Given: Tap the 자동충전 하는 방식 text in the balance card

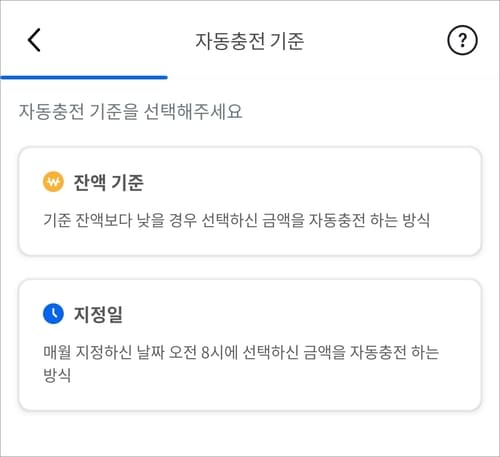Looking at the screenshot, I should coord(369,220).
